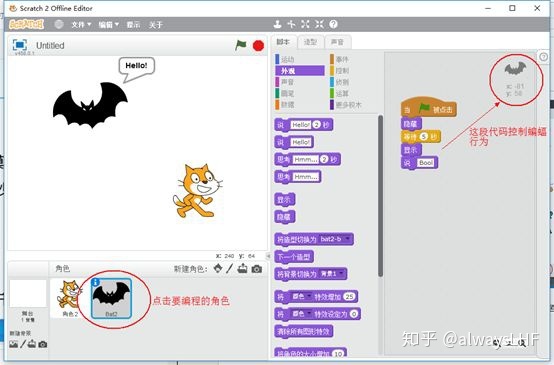Open 背景1 backdrop dropdown in block
The height and width of the screenshot is (365, 554).
[331, 273]
